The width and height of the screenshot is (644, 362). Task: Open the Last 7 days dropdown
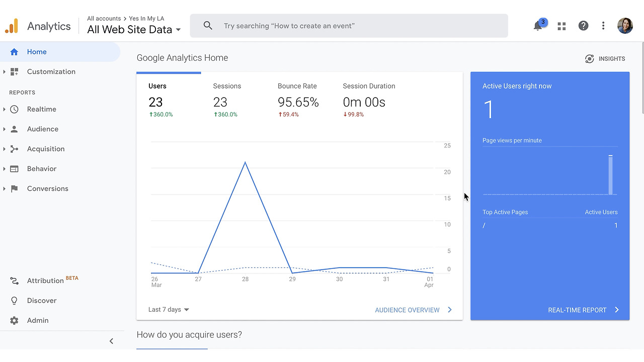point(169,310)
